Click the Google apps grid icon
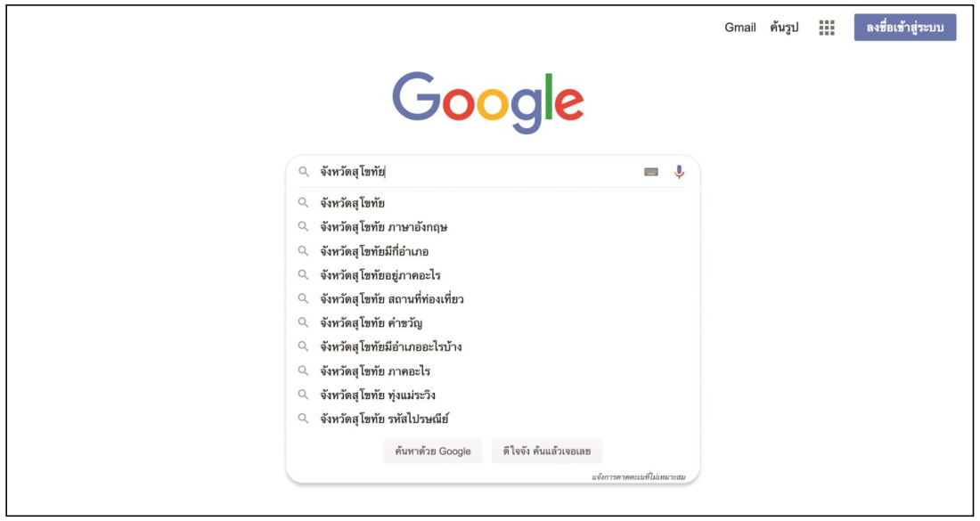This screenshot has height=521, width=980. (827, 28)
